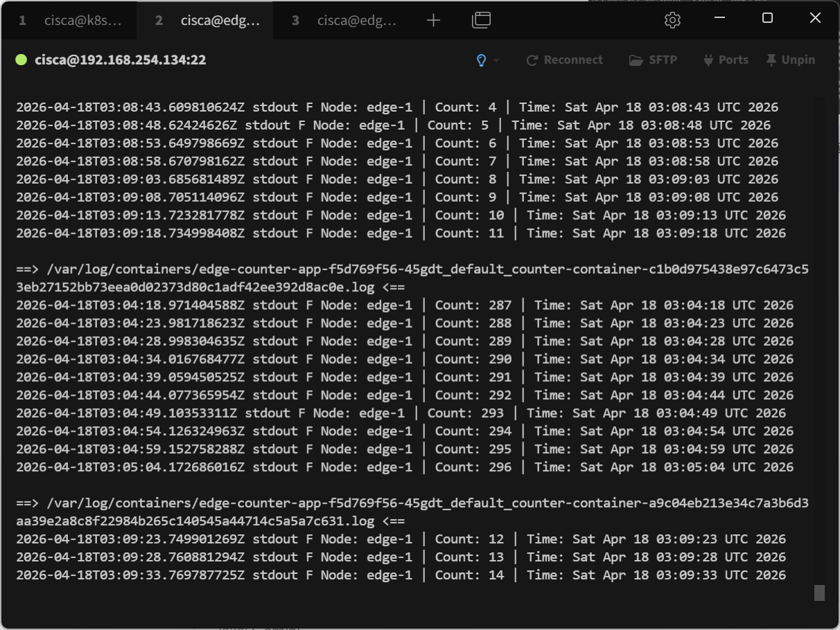Image resolution: width=840 pixels, height=630 pixels.
Task: Click the cisca@192.168.254.134:22 session title
Action: click(120, 60)
